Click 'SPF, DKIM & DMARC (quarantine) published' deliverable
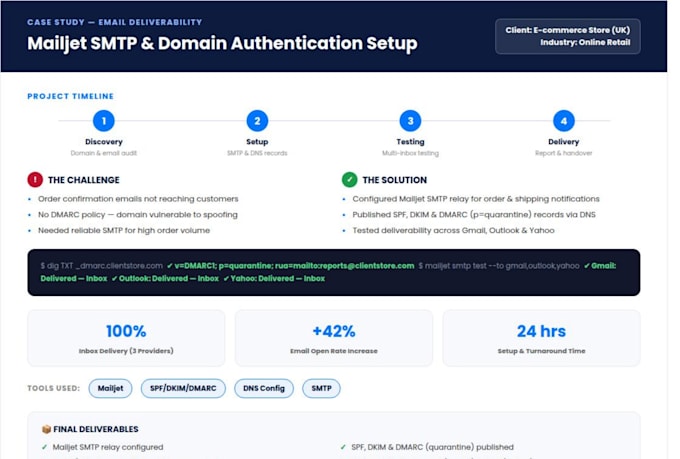This screenshot has width=680, height=459. [x=432, y=447]
